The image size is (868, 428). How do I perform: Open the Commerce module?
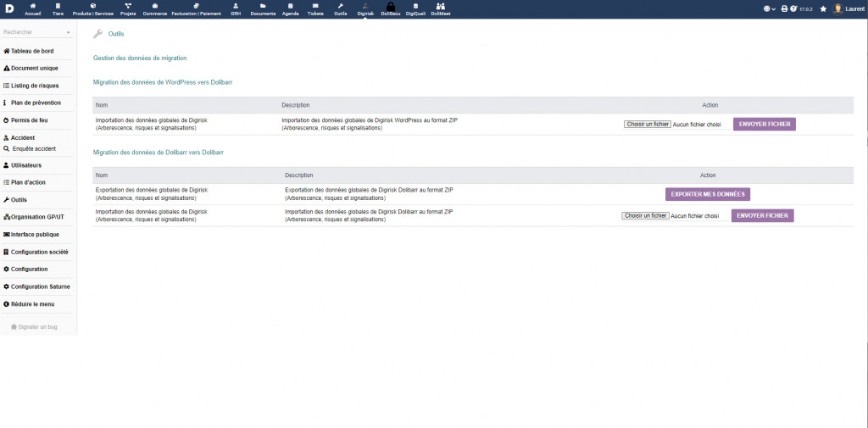pos(154,8)
